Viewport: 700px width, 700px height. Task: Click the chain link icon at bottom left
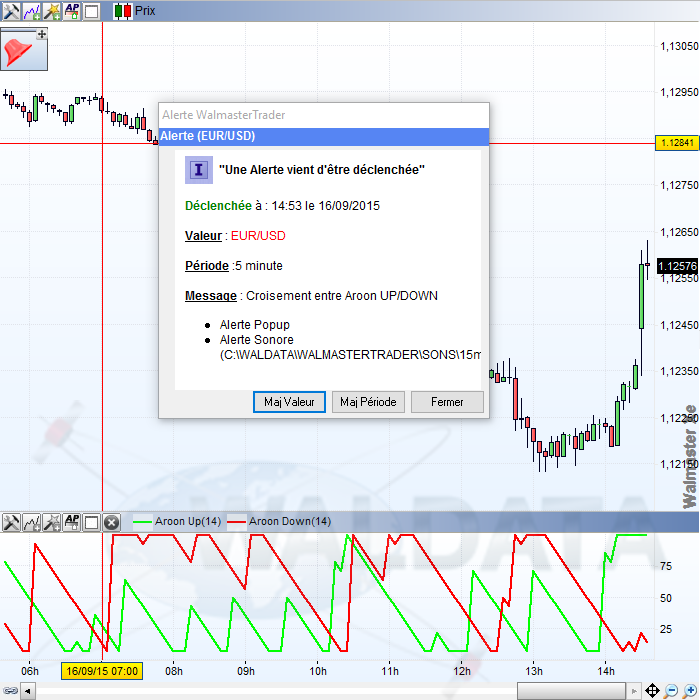coord(10,691)
